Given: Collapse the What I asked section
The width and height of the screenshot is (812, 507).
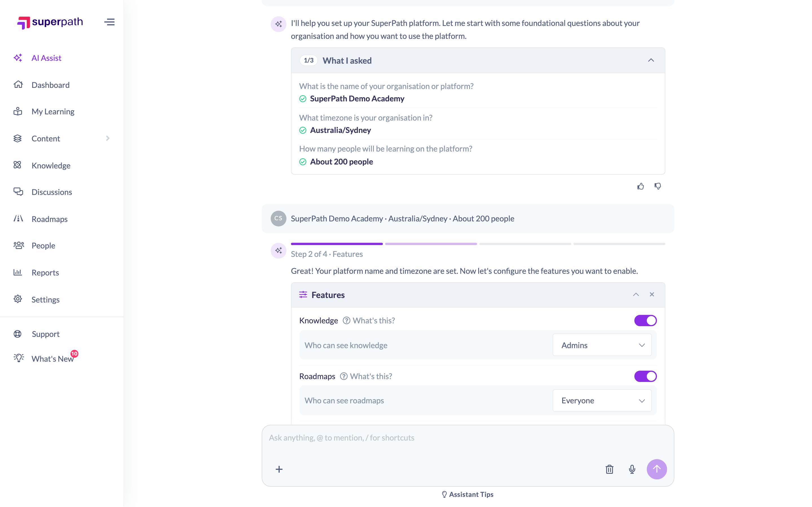Looking at the screenshot, I should click(x=651, y=60).
